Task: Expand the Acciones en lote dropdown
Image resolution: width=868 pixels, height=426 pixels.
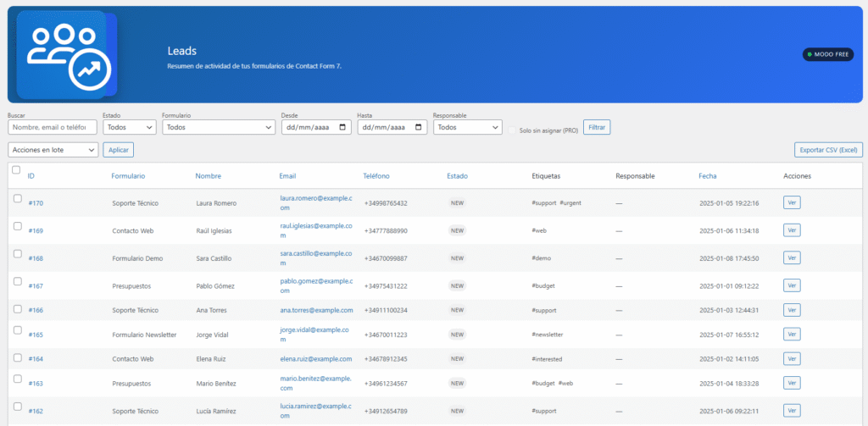Action: click(x=53, y=150)
